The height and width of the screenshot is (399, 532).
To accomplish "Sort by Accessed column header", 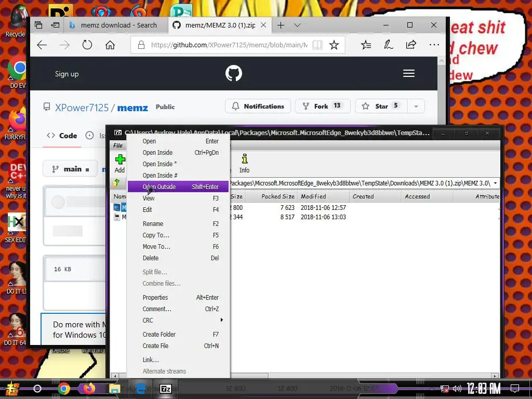I will coord(427,196).
